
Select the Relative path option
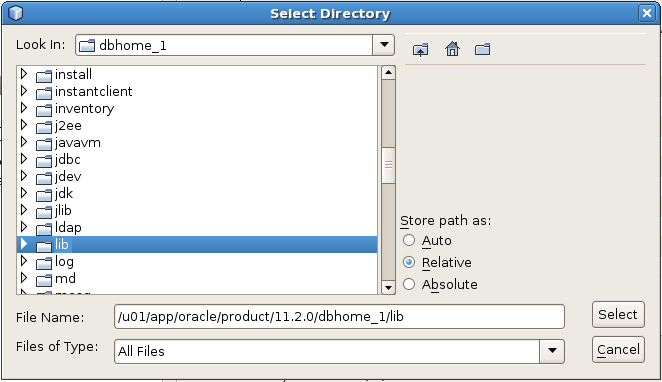tap(409, 262)
